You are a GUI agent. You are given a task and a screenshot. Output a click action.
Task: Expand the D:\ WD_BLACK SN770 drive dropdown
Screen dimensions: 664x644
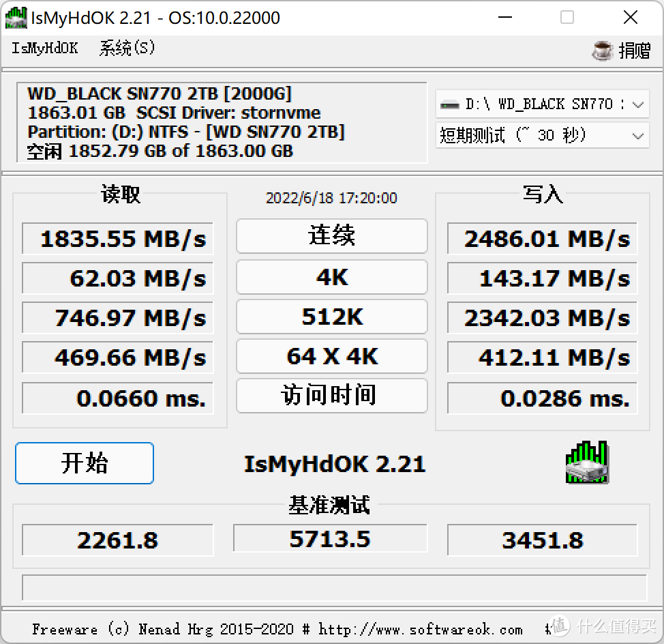tap(543, 104)
